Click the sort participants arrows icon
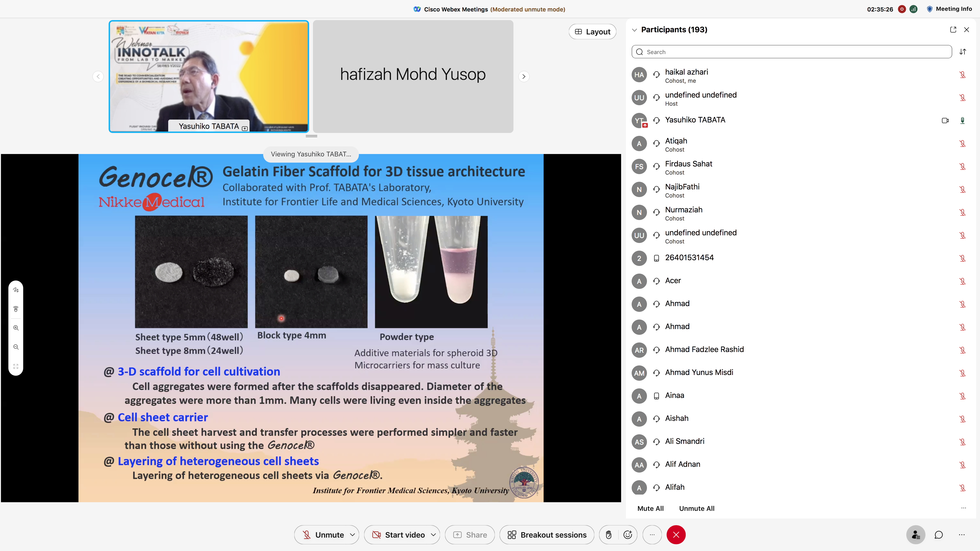 963,52
